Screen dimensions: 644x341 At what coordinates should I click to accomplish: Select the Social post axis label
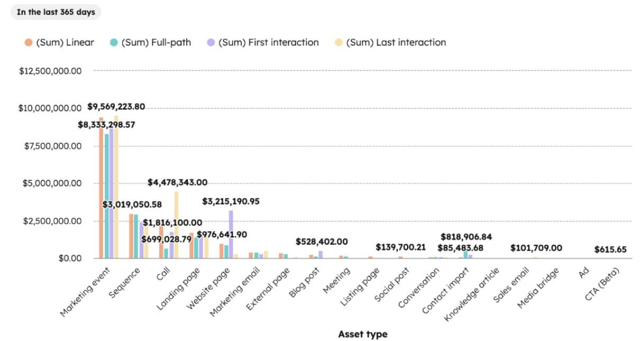[x=393, y=285]
